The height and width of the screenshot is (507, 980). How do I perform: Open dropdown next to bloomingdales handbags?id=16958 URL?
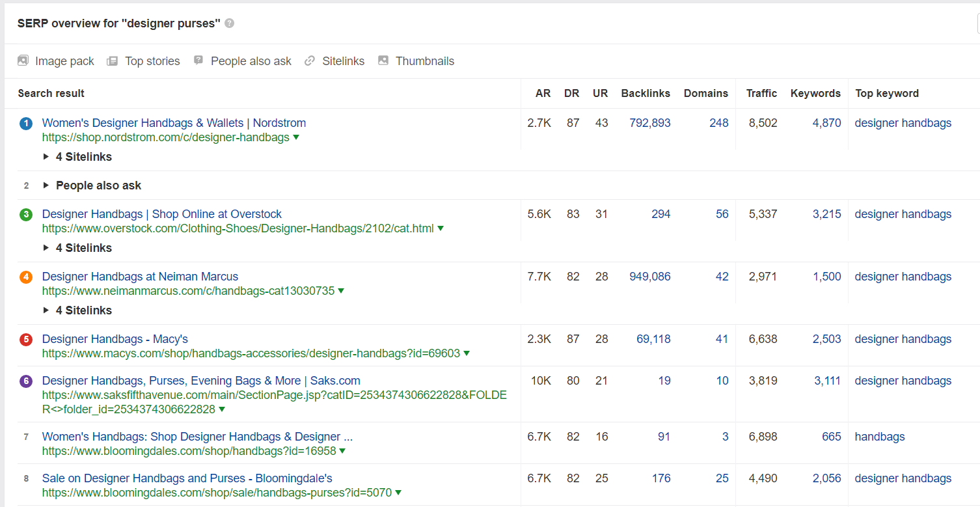pyautogui.click(x=342, y=451)
